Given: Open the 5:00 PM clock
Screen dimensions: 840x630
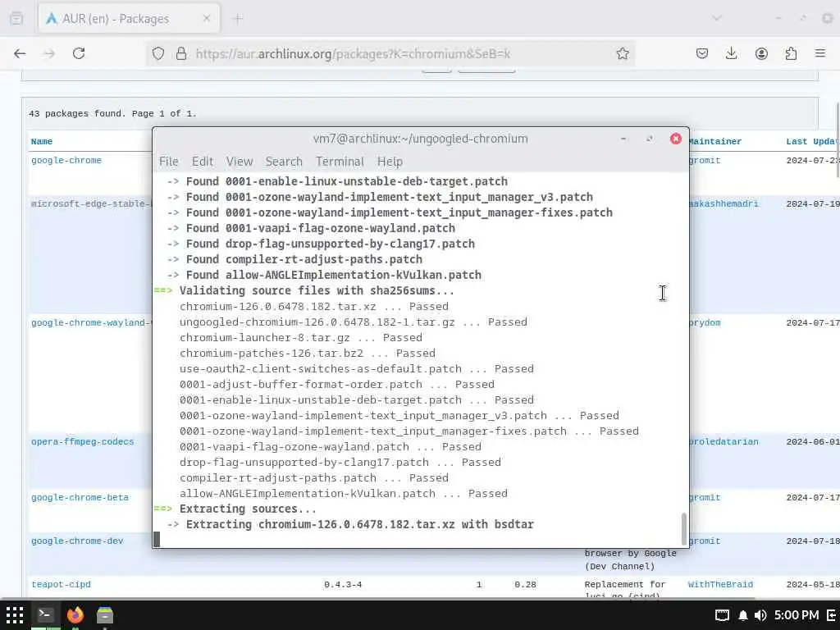Looking at the screenshot, I should 797,615.
